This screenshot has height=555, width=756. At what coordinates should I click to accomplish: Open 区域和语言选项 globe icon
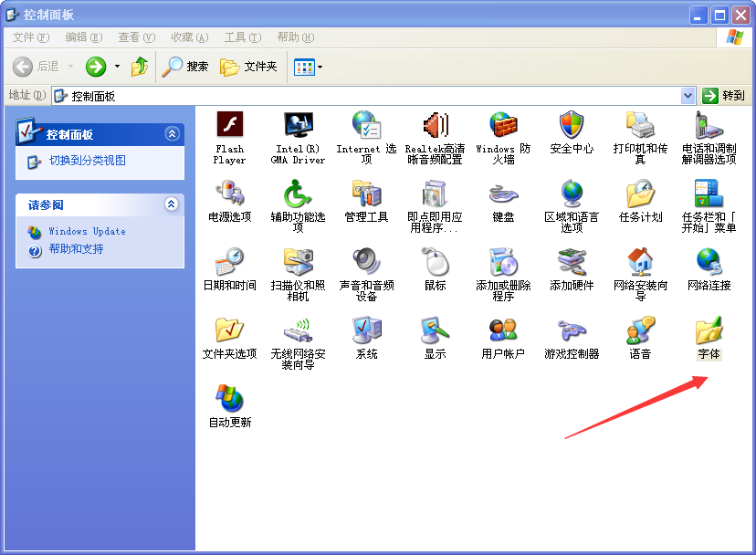point(572,193)
